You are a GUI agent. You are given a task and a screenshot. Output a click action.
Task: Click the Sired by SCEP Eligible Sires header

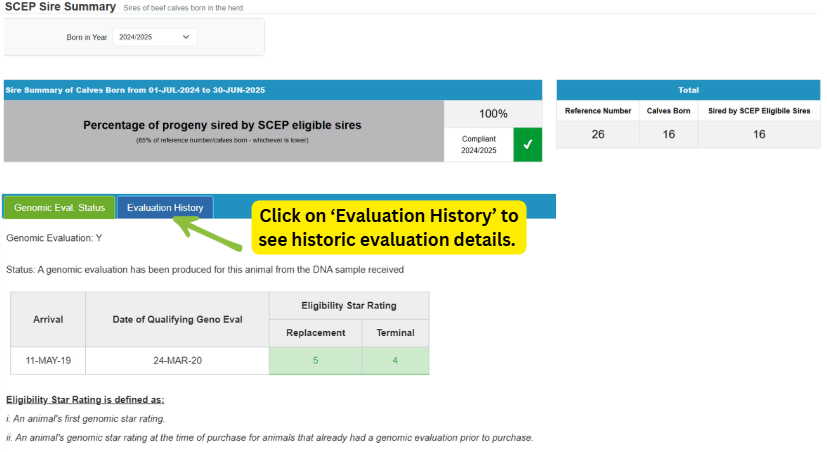758,110
